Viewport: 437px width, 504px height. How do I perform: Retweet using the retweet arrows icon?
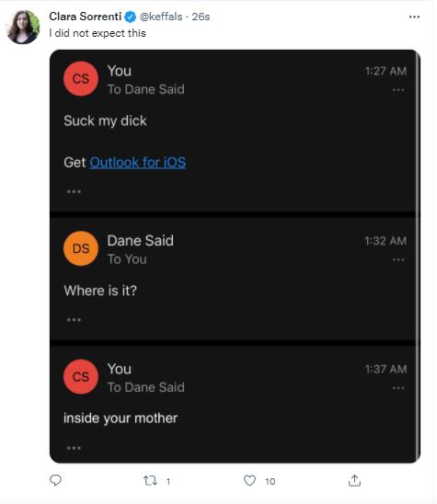point(150,480)
